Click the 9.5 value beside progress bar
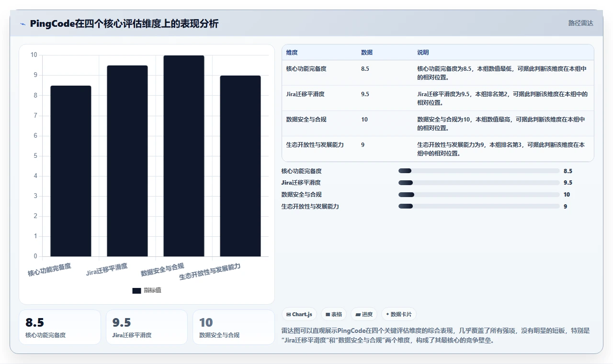 pos(568,183)
